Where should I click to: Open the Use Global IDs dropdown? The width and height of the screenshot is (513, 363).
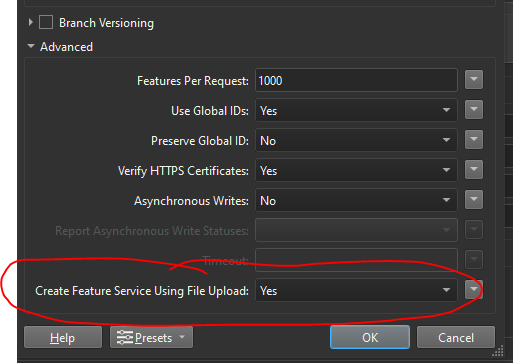(x=356, y=110)
